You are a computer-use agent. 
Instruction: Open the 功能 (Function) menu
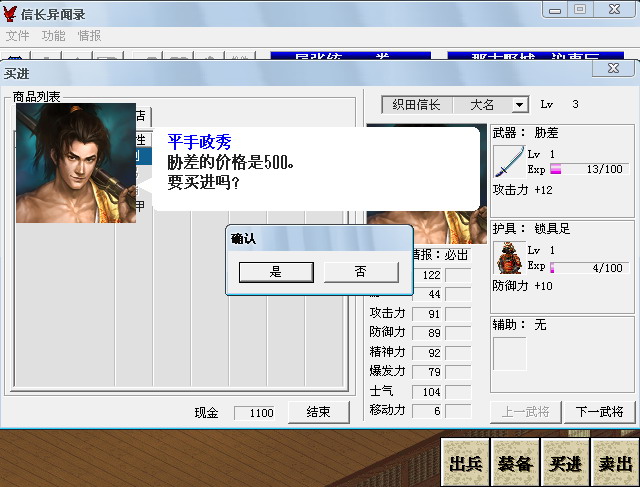point(54,35)
